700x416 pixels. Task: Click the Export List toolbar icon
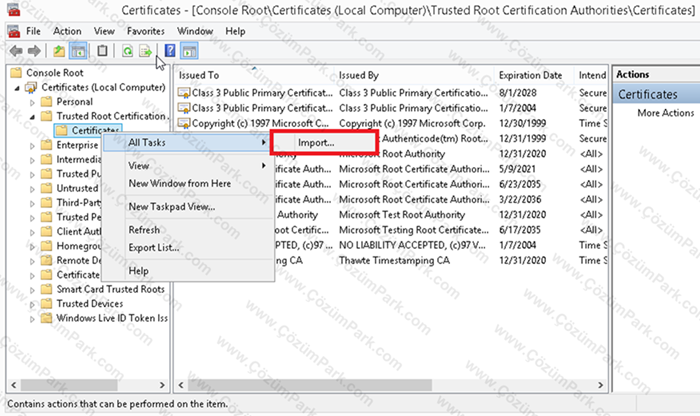click(146, 51)
